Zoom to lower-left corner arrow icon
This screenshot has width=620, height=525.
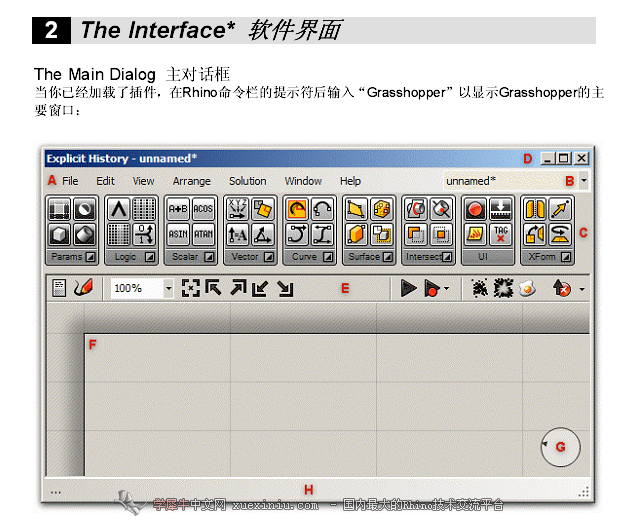tap(260, 288)
